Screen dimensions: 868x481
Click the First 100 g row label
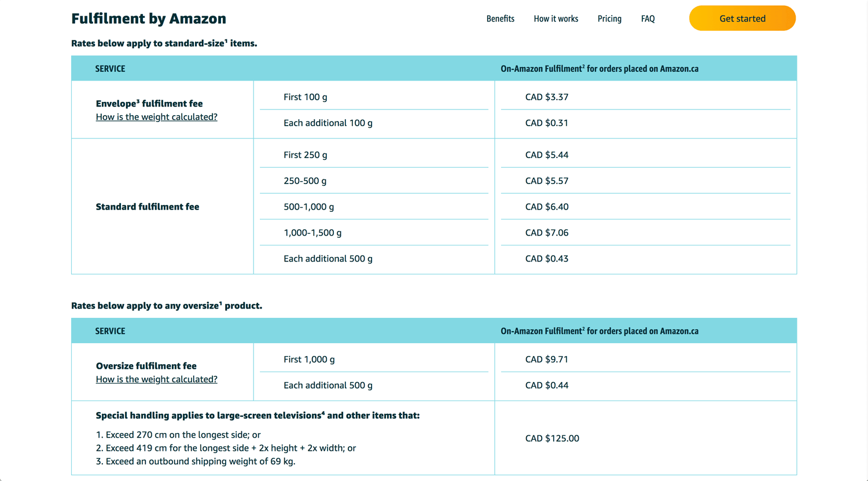click(x=306, y=97)
